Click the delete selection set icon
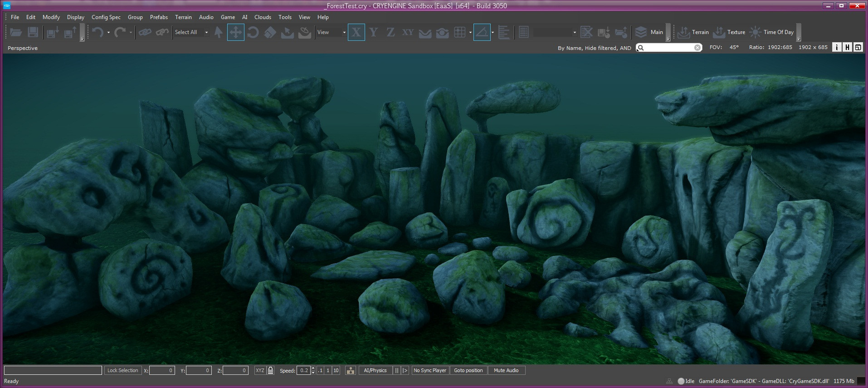Screen dimensions: 868x388 pos(586,32)
